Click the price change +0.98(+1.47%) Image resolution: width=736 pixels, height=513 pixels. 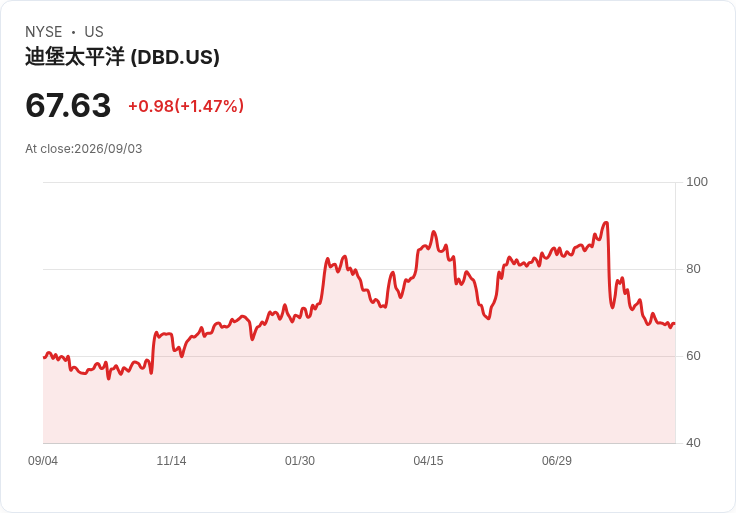(x=186, y=106)
